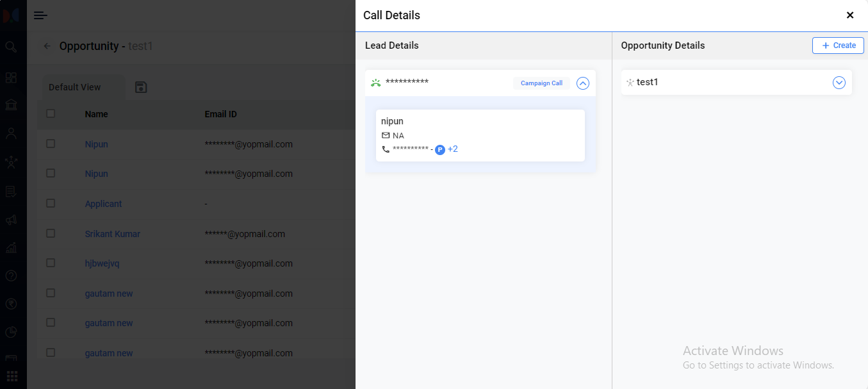
Task: Click the megaphone marketing icon in sidebar
Action: pos(11,220)
